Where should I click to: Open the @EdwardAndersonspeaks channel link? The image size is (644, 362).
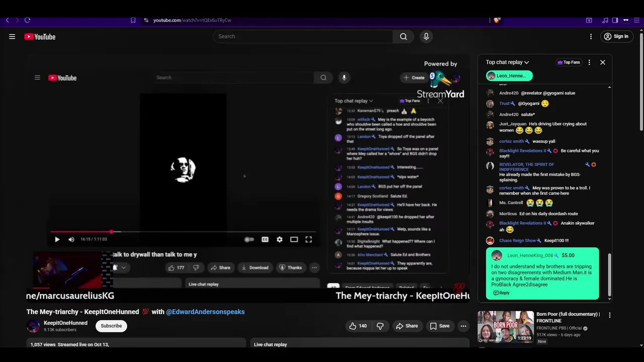point(205,312)
